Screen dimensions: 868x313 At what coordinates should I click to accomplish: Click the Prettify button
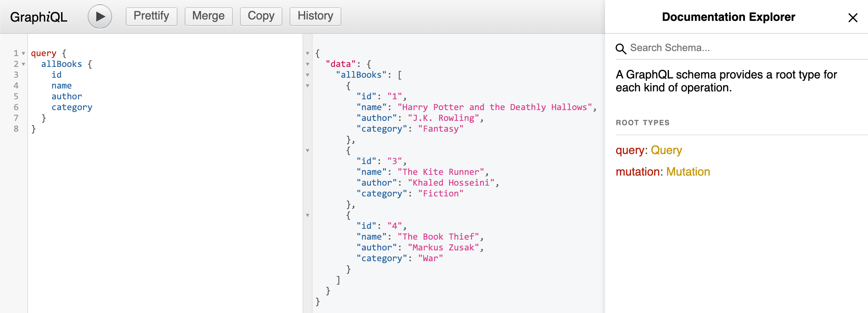151,16
